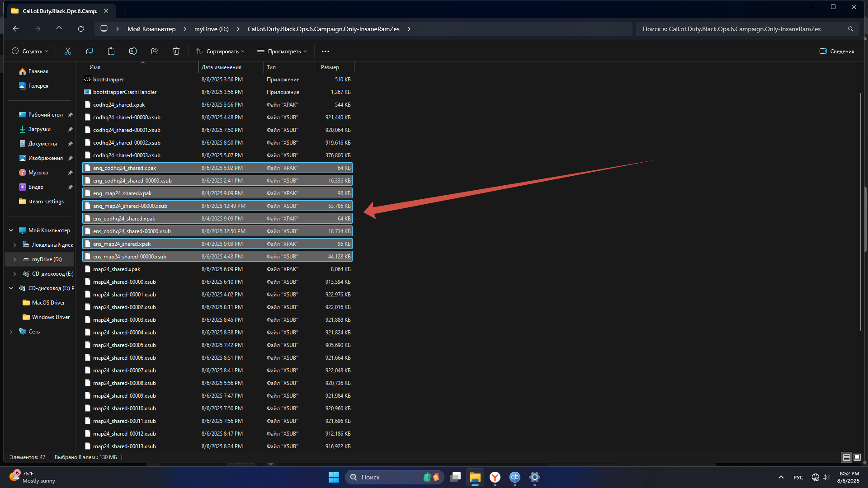Click the folder search input field

[741, 29]
